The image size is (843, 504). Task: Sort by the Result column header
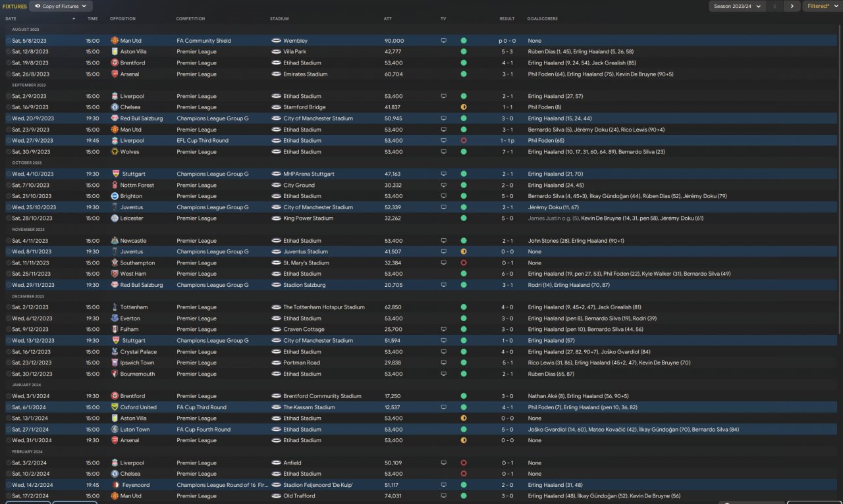[x=507, y=18]
